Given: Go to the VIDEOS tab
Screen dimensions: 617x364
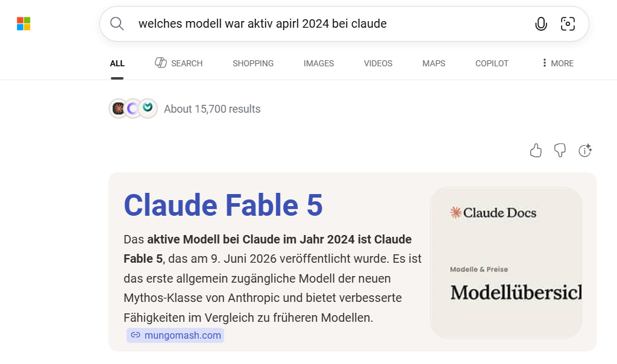Looking at the screenshot, I should tap(378, 63).
